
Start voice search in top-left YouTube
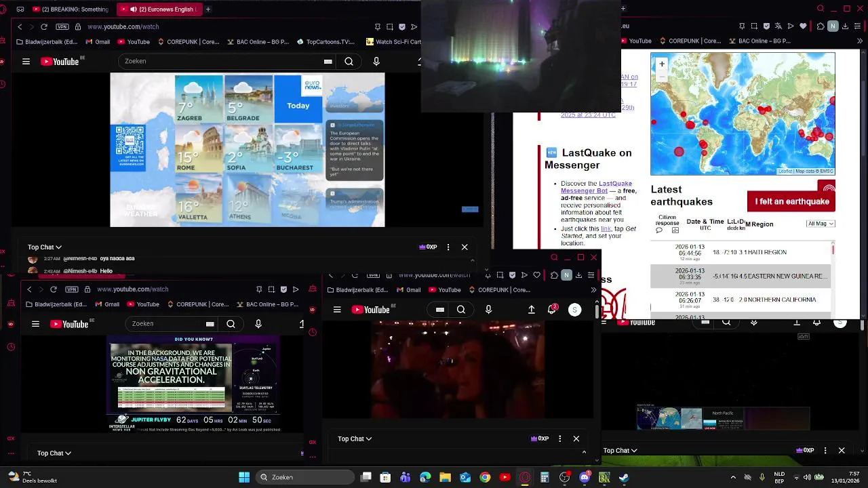pyautogui.click(x=376, y=61)
